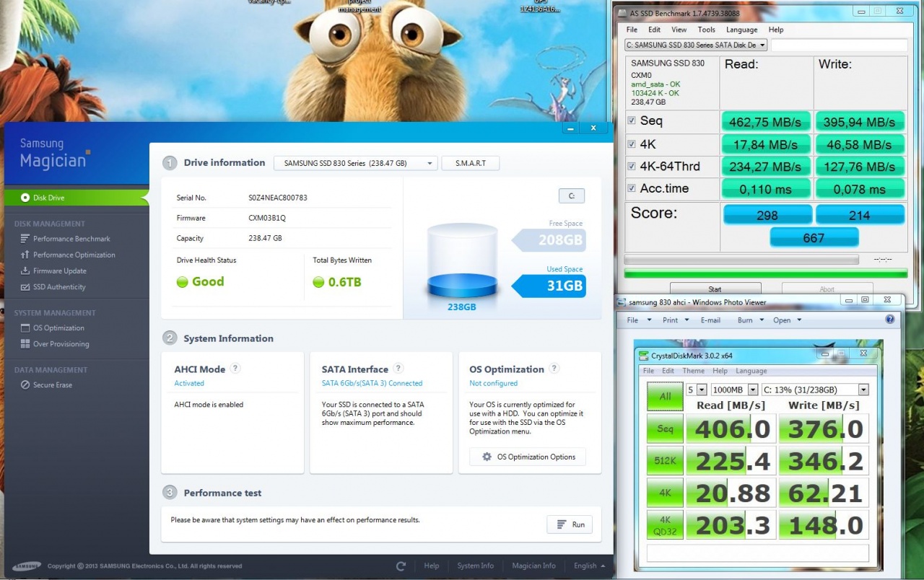Run the Magician performance test
924x580 pixels.
[570, 524]
